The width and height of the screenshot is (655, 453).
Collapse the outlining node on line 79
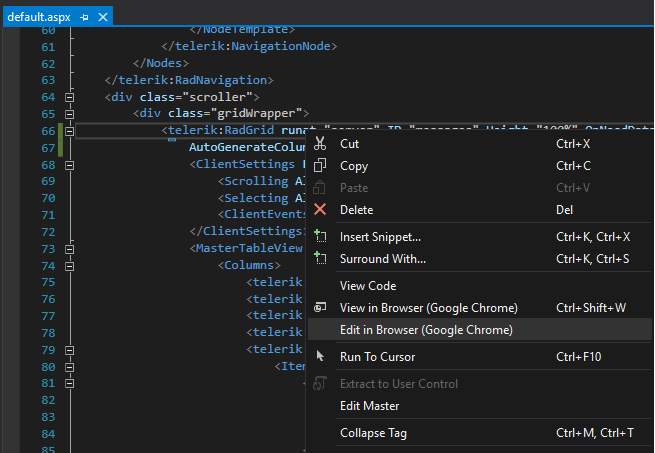pyautogui.click(x=69, y=350)
